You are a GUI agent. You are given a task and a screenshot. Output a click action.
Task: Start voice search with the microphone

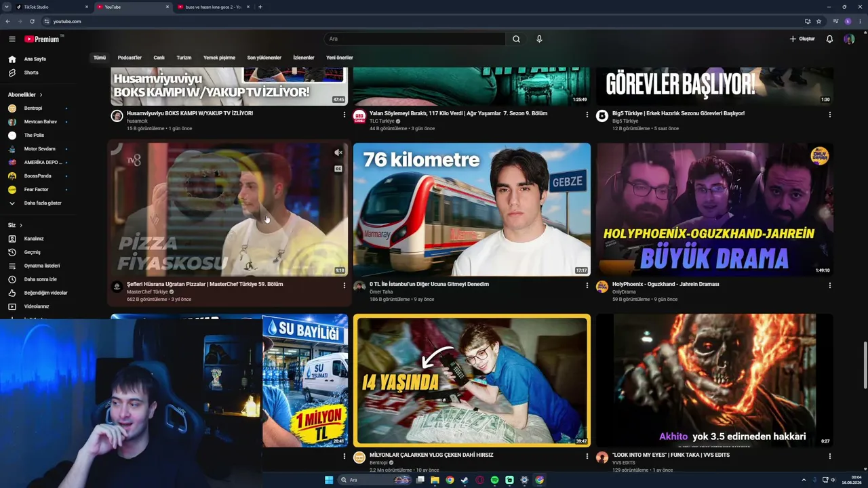click(x=539, y=39)
